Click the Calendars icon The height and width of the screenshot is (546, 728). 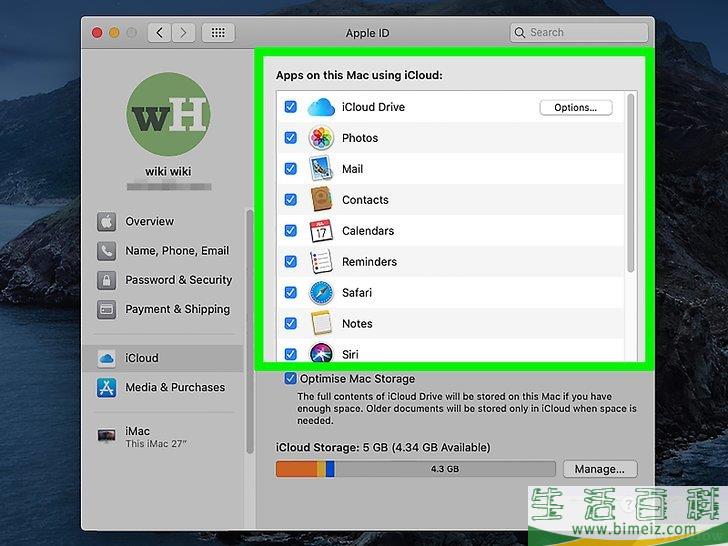coord(321,231)
